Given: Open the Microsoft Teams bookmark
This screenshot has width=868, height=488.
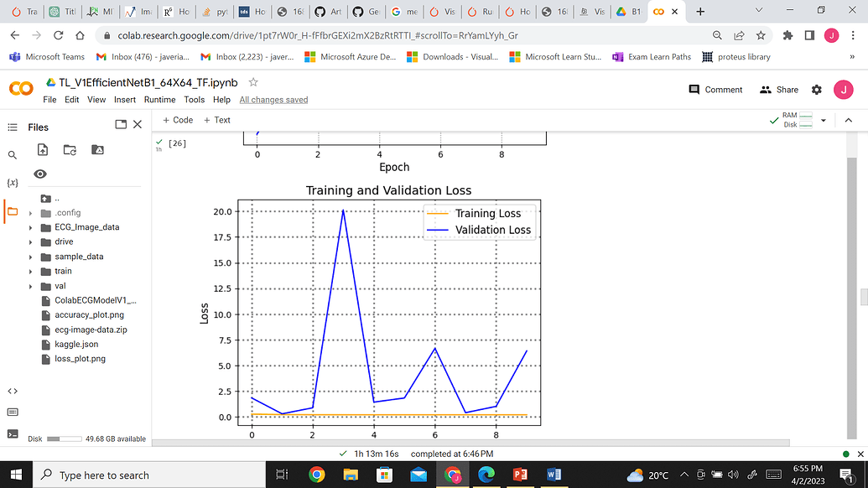Looking at the screenshot, I should [x=47, y=57].
